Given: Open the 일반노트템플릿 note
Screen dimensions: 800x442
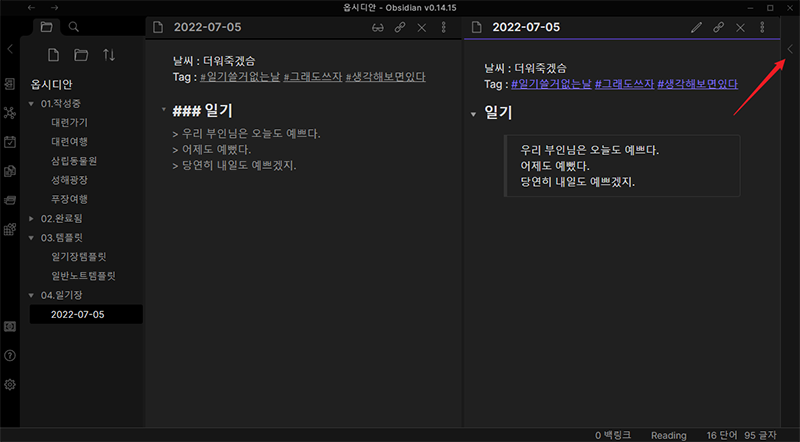Looking at the screenshot, I should click(x=86, y=276).
